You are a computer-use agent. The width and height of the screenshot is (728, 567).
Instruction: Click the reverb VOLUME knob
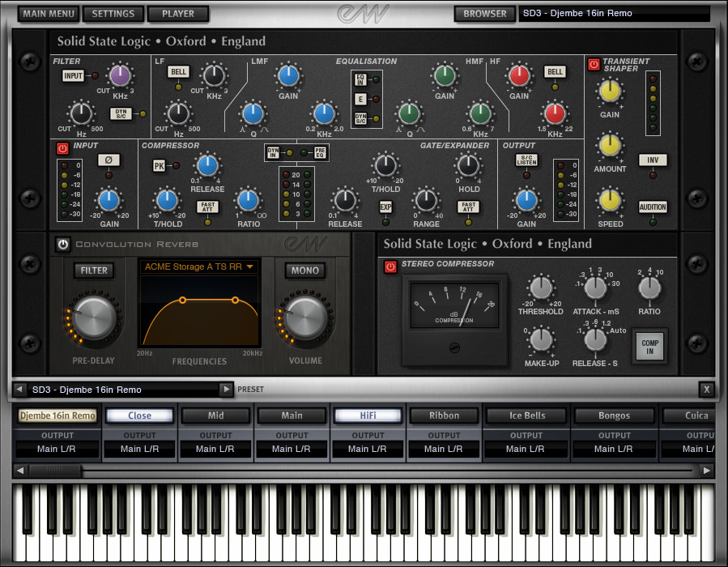(x=304, y=318)
